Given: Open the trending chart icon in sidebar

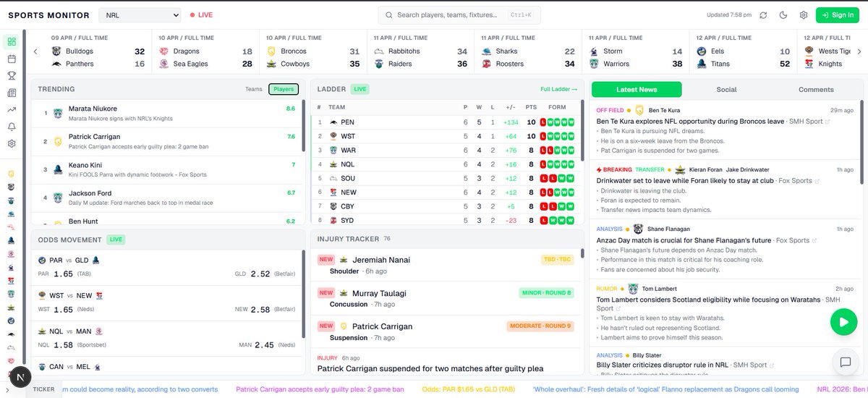Looking at the screenshot, I should pos(11,109).
